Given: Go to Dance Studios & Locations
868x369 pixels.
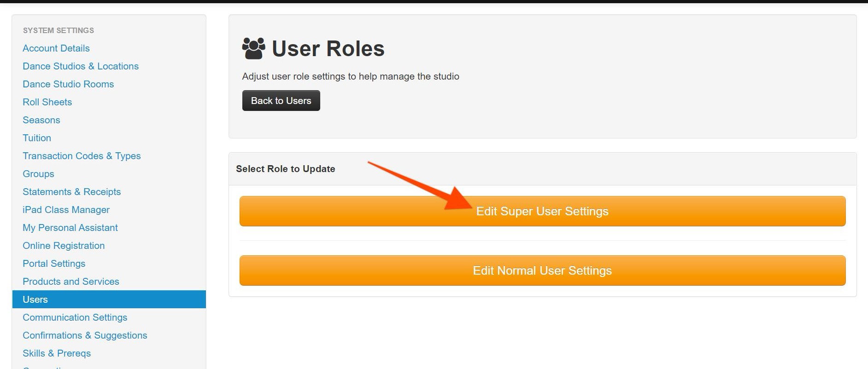Looking at the screenshot, I should click(x=81, y=66).
